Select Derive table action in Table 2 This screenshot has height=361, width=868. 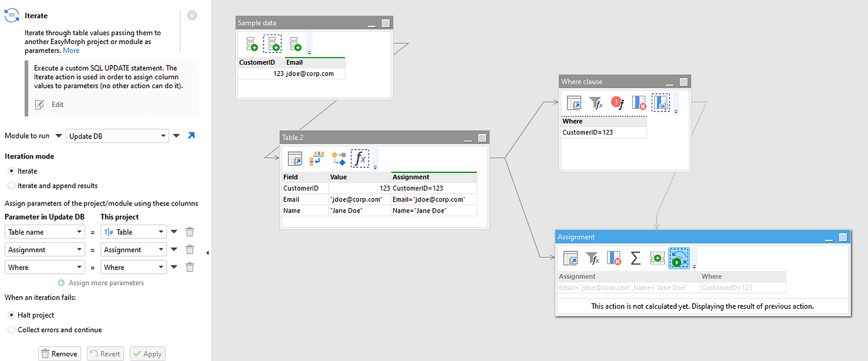click(295, 158)
